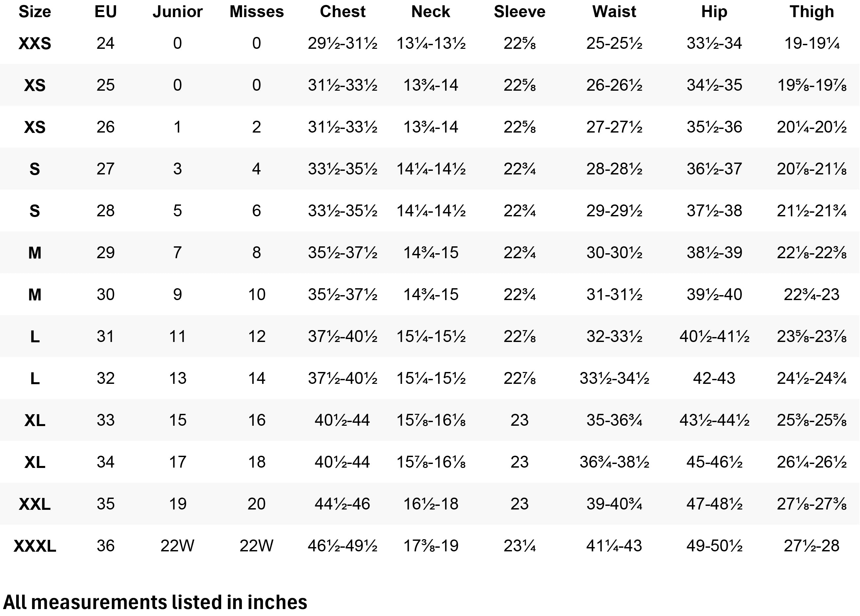Image resolution: width=860 pixels, height=616 pixels.
Task: Select the Sleeve column header
Action: coord(519,12)
